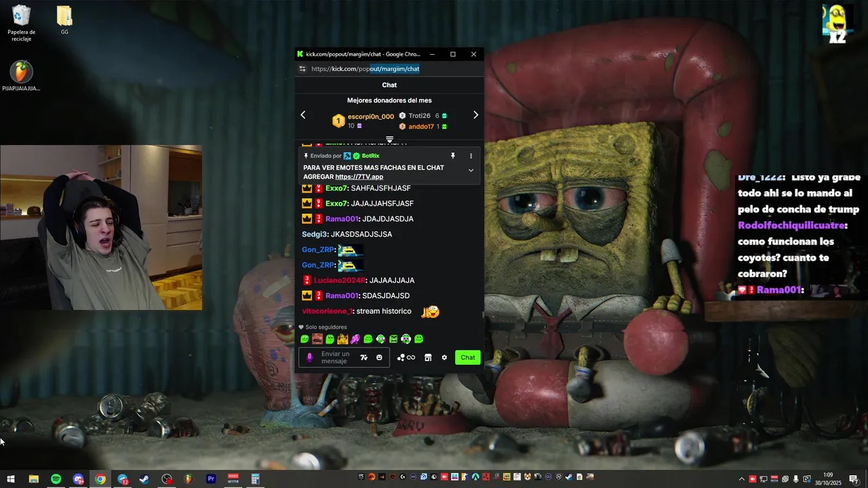Insert the laughing man face emote
This screenshot has height=488, width=868.
tap(317, 339)
